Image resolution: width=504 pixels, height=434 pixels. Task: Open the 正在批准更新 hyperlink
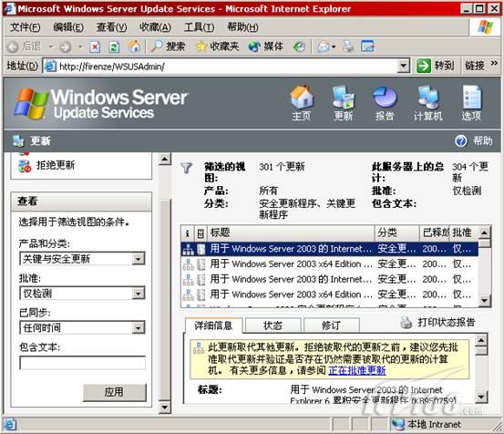tap(356, 371)
